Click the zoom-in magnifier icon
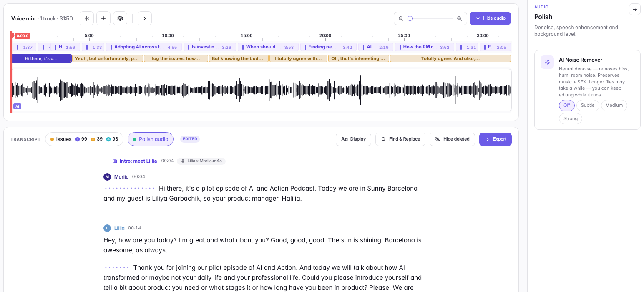Image resolution: width=644 pixels, height=292 pixels. pos(459,18)
